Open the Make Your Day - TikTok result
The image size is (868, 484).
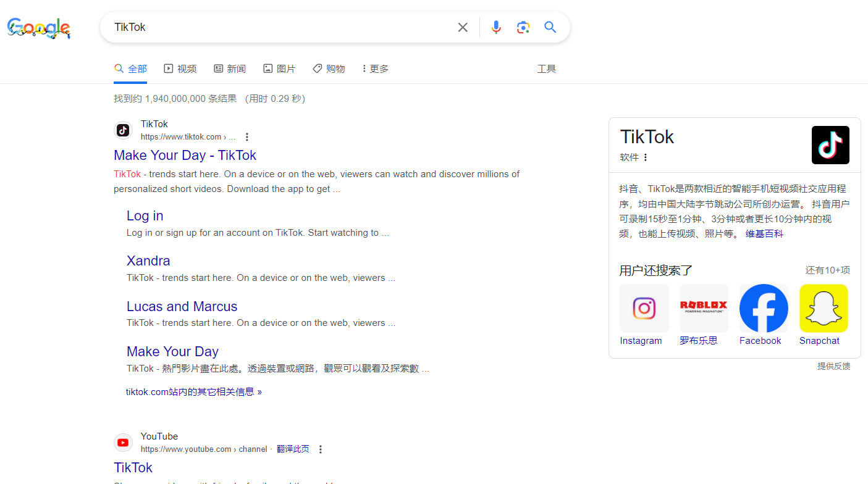pos(185,155)
